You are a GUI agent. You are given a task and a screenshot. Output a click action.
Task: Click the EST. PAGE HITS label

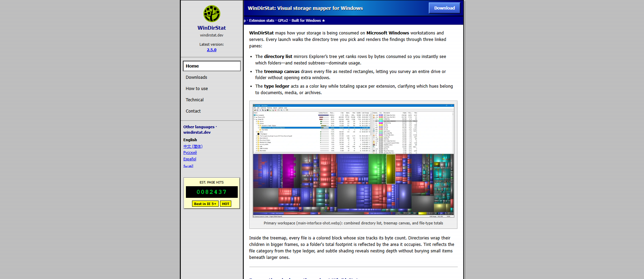(211, 182)
